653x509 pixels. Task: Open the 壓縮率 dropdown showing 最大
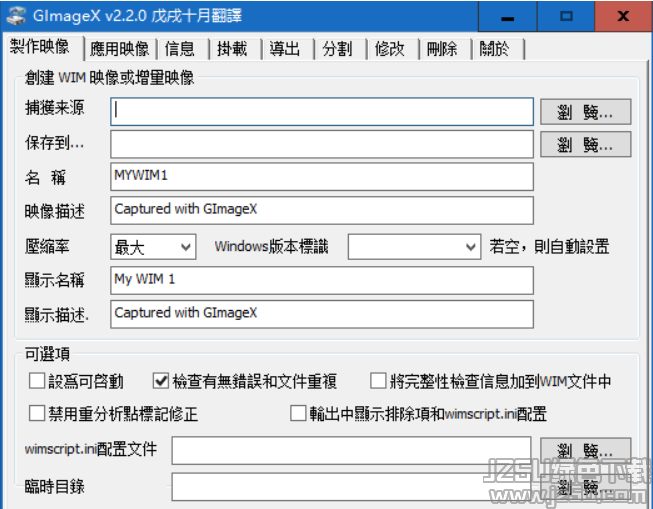(153, 247)
